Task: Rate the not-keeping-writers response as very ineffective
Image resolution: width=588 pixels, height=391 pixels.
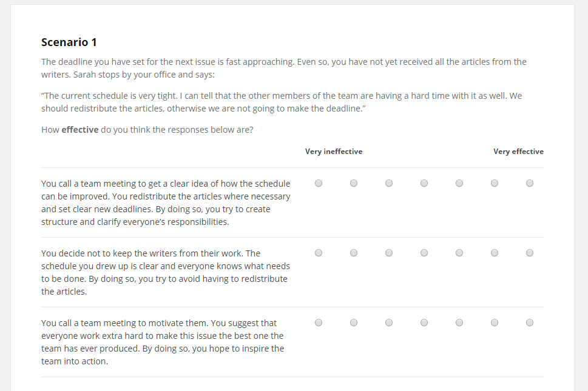Action: (319, 253)
